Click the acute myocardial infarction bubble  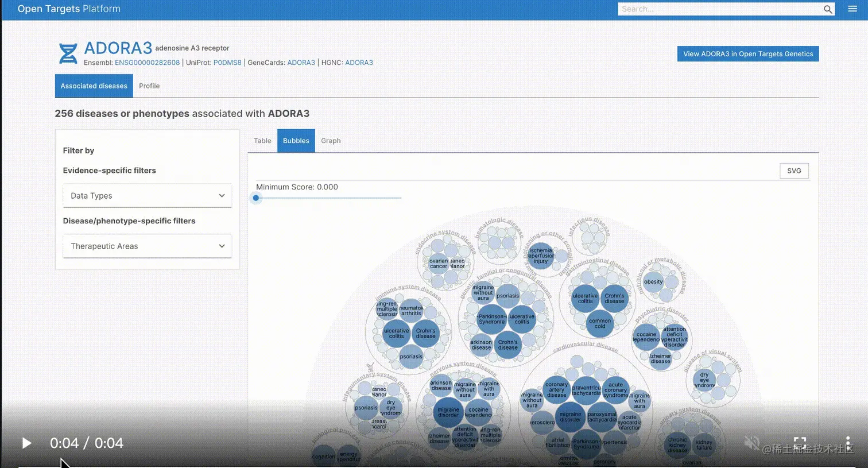(x=630, y=422)
